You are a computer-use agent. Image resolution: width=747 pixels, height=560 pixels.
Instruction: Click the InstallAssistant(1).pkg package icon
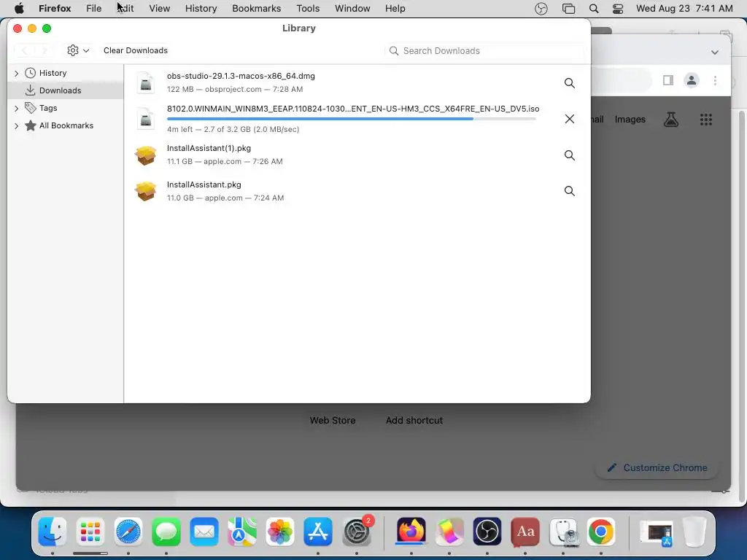(x=146, y=155)
